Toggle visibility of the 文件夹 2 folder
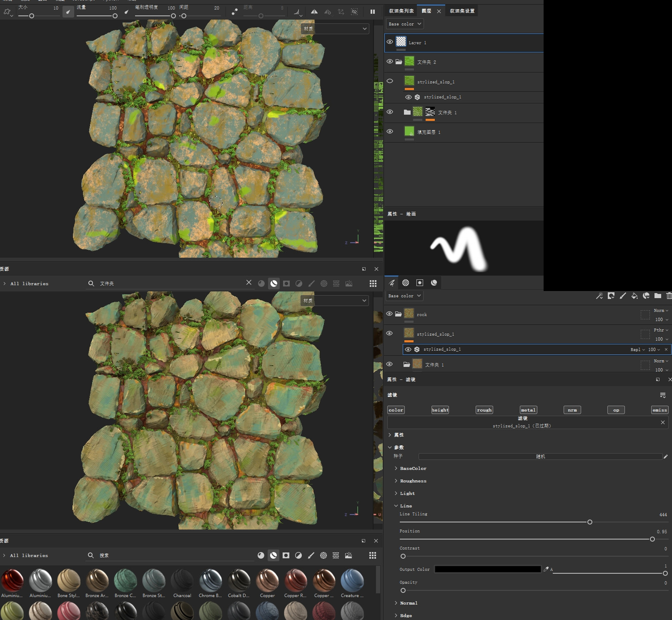Viewport: 672px width, 620px height. [x=390, y=61]
